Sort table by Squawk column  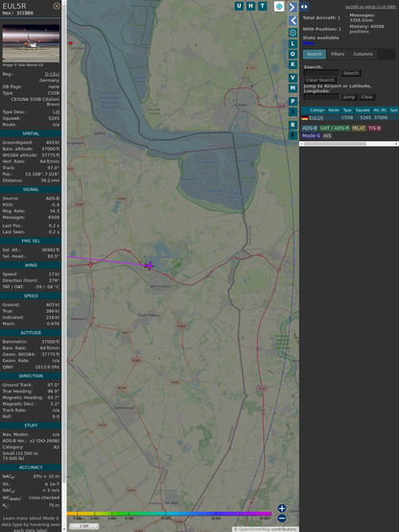(x=363, y=109)
